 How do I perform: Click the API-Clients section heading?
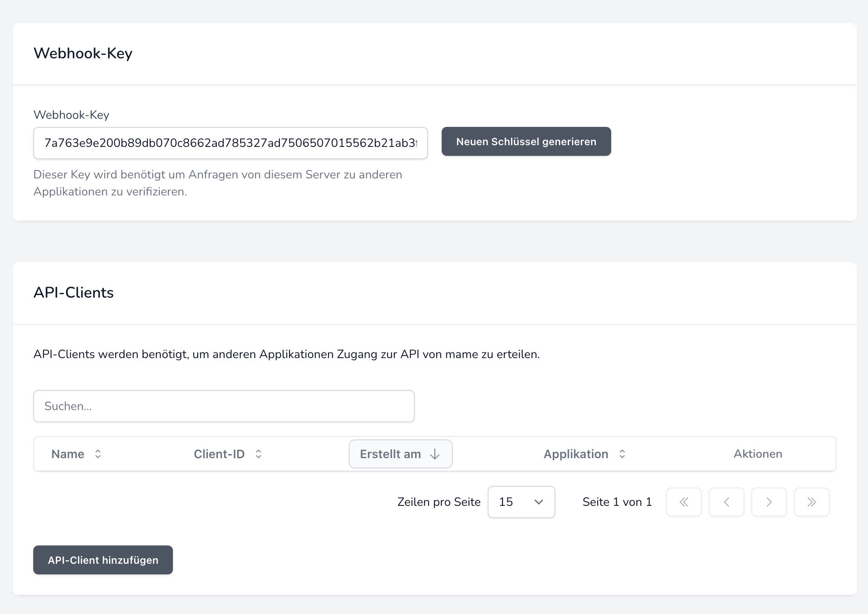pyautogui.click(x=74, y=293)
